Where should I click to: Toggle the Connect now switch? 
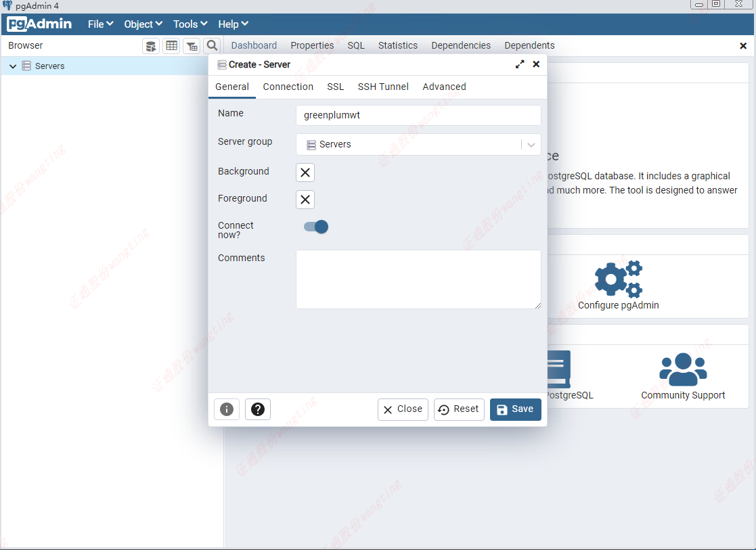[316, 227]
